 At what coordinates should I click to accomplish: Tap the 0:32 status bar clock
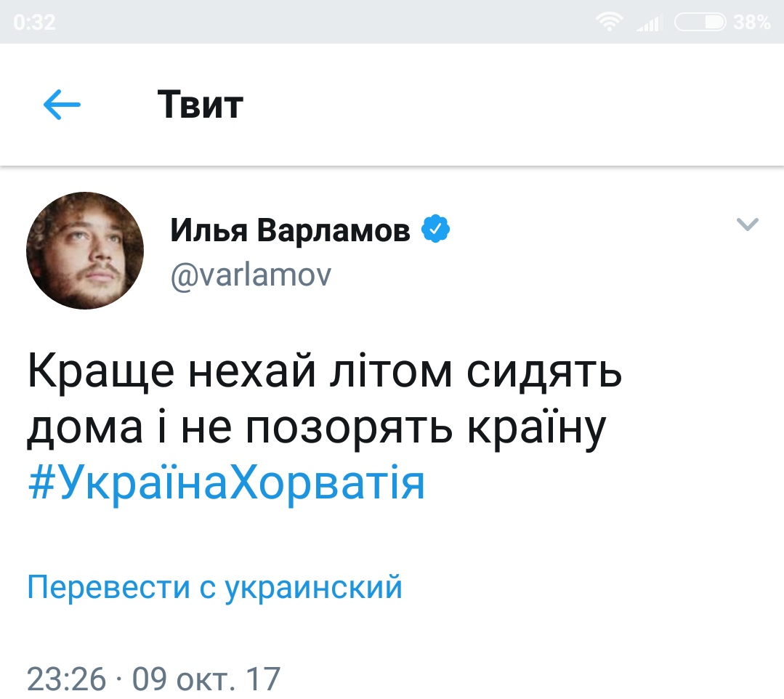[x=35, y=23]
